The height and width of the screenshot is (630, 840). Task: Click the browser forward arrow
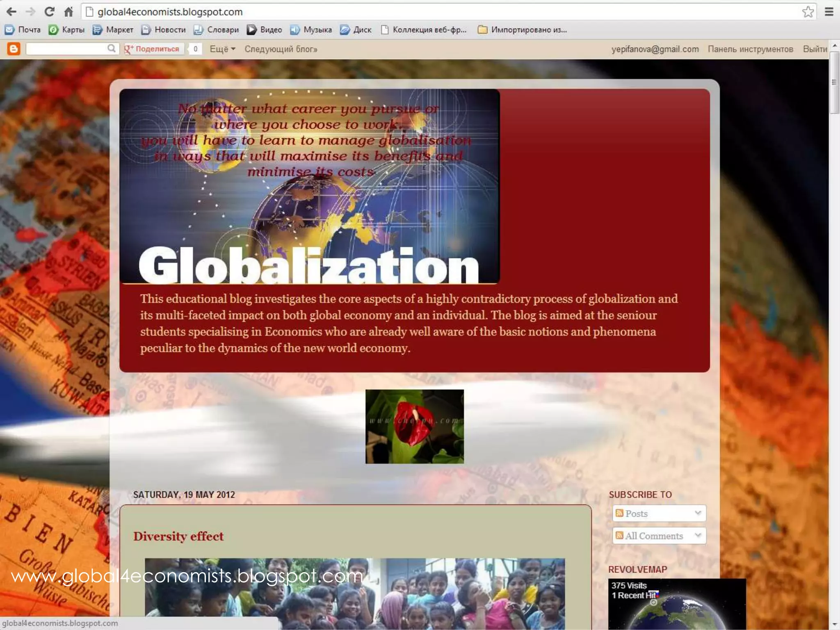[x=30, y=12]
